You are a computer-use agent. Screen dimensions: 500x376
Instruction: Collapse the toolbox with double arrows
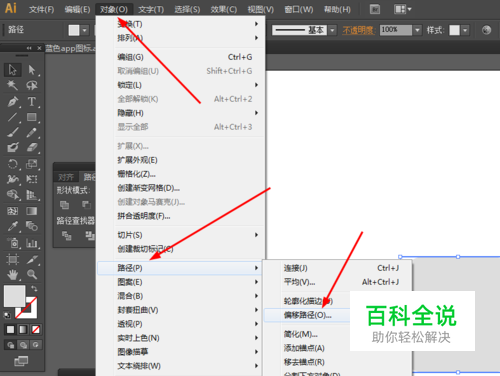pyautogui.click(x=29, y=48)
